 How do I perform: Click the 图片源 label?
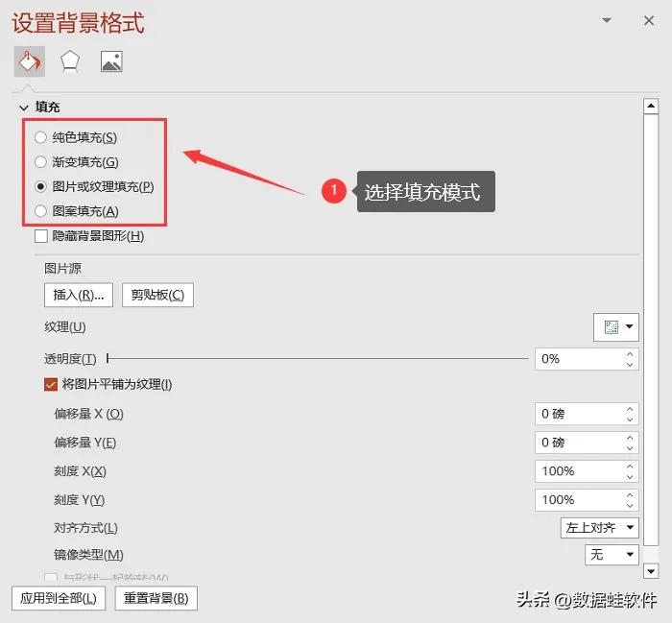pyautogui.click(x=62, y=269)
